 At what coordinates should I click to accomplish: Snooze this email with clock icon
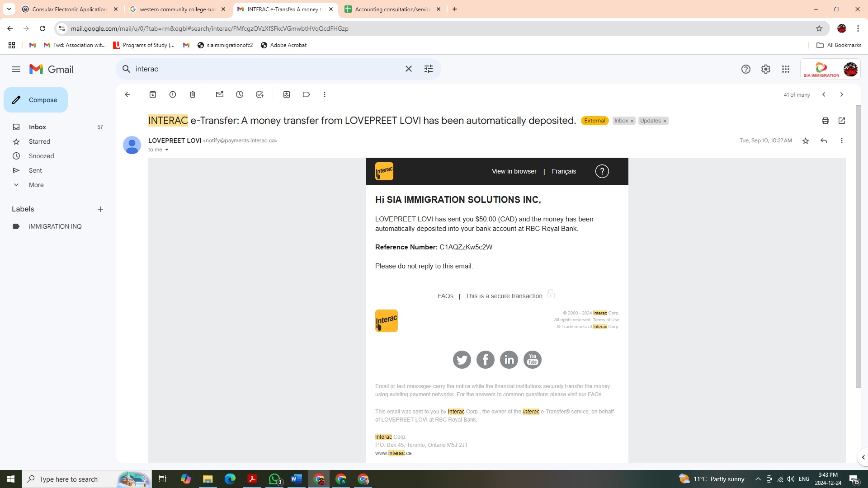click(x=240, y=94)
